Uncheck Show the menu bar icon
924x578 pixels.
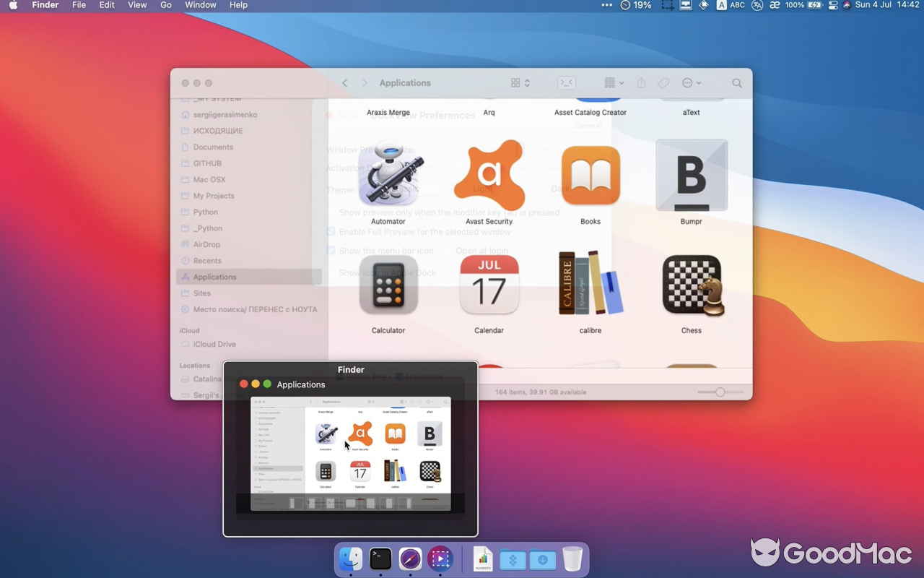click(330, 250)
